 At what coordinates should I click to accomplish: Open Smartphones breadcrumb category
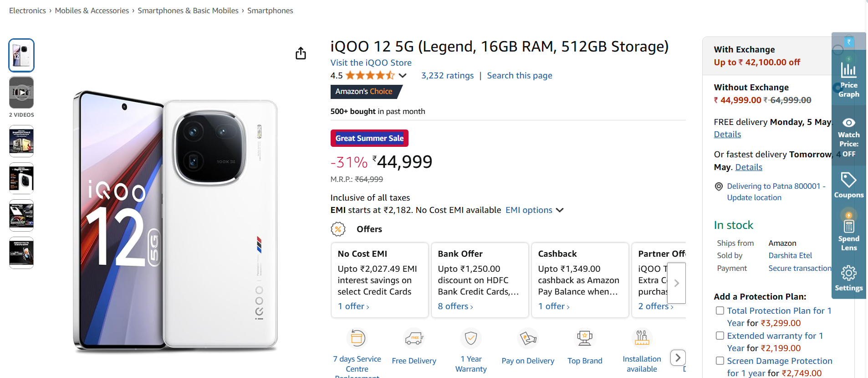[270, 10]
